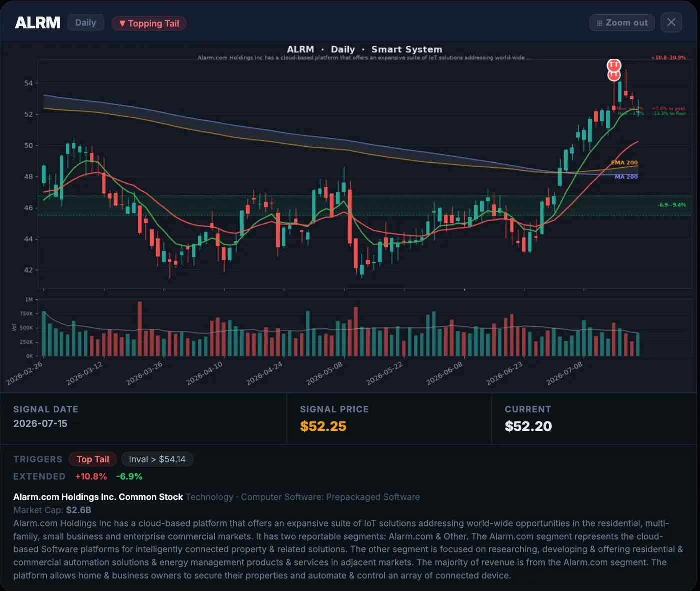The width and height of the screenshot is (700, 591).
Task: Click the MA 200 chart label
Action: tap(626, 177)
